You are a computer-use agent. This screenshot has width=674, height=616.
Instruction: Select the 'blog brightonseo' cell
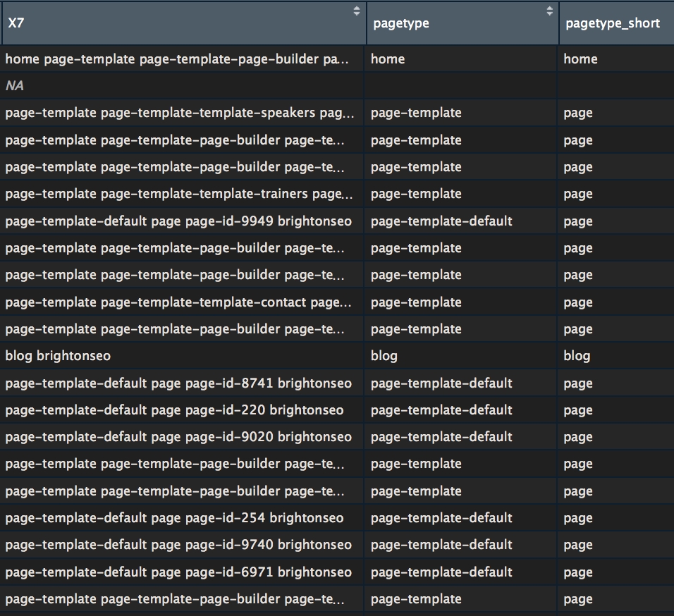point(58,356)
